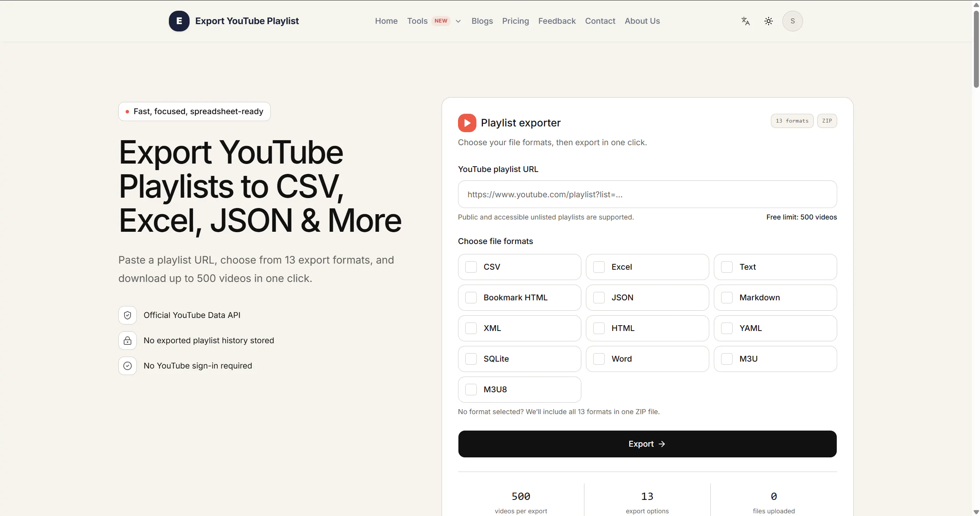The image size is (980, 516).
Task: Click the shield icon beside Official YouTube Data API
Action: 128,315
